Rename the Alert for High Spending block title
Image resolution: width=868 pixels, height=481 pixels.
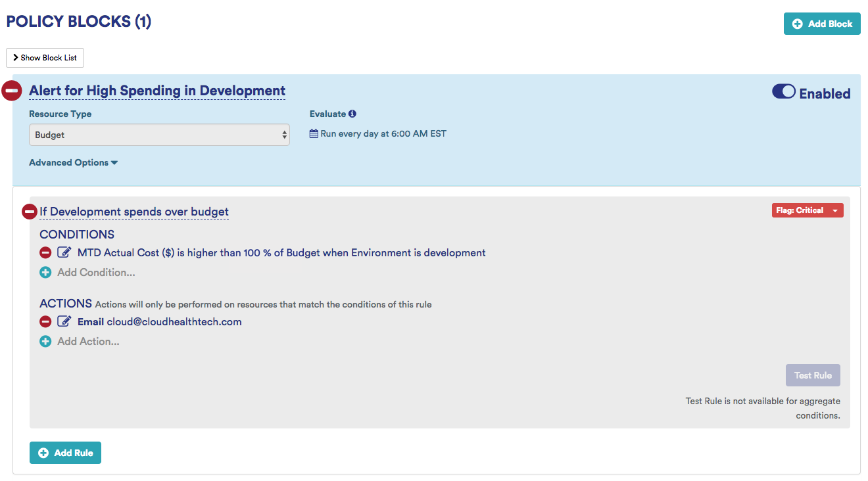pyautogui.click(x=157, y=91)
